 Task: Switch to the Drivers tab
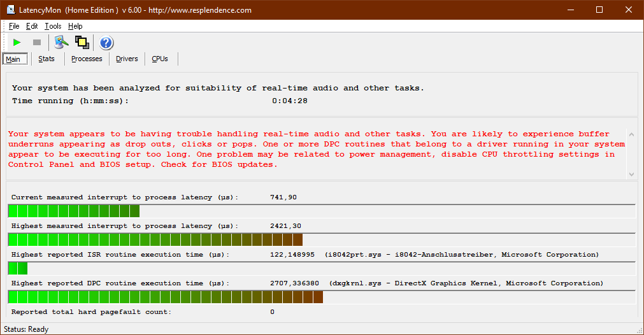tap(127, 59)
